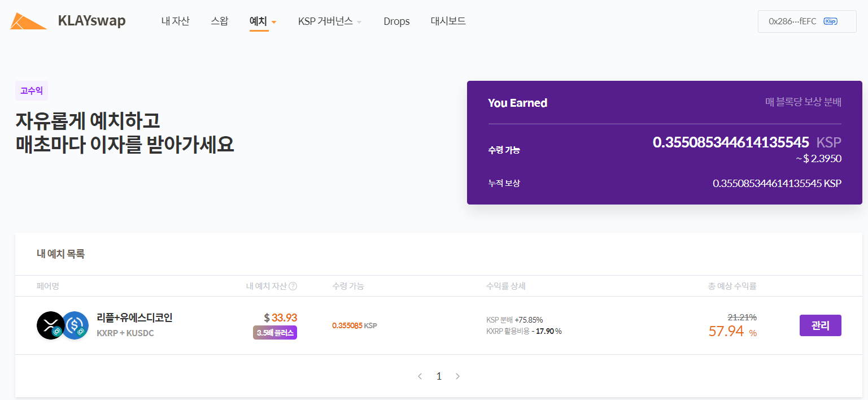
Task: Click the 내 예치 목록 heading
Action: click(60, 254)
